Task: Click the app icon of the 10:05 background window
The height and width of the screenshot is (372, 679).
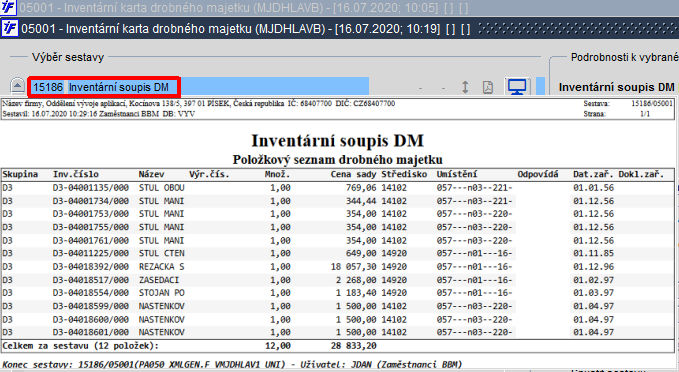Action: (8, 7)
